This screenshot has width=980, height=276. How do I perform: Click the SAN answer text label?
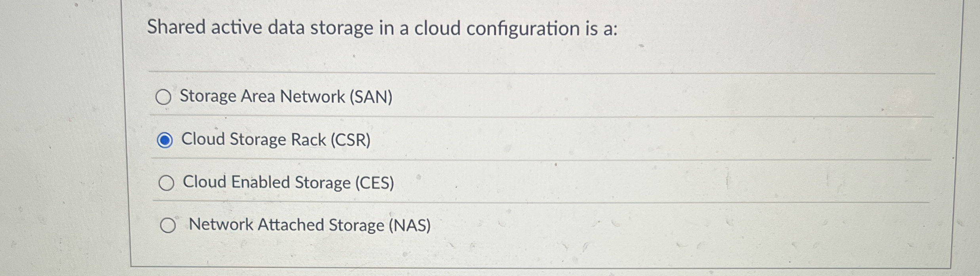286,96
